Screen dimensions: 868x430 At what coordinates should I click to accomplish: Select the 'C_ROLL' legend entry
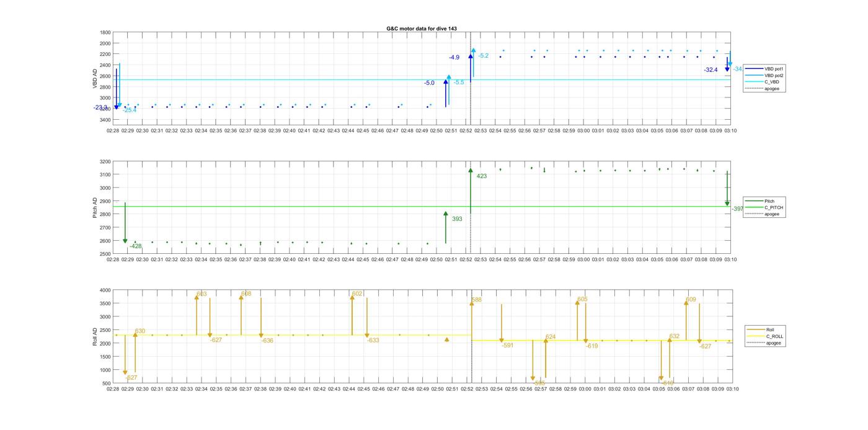(x=766, y=336)
